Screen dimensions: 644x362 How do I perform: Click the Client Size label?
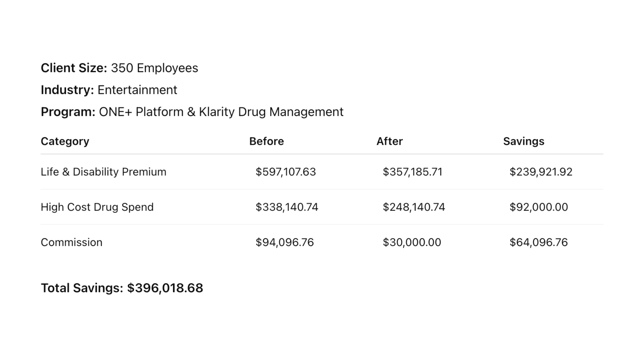pyautogui.click(x=74, y=68)
